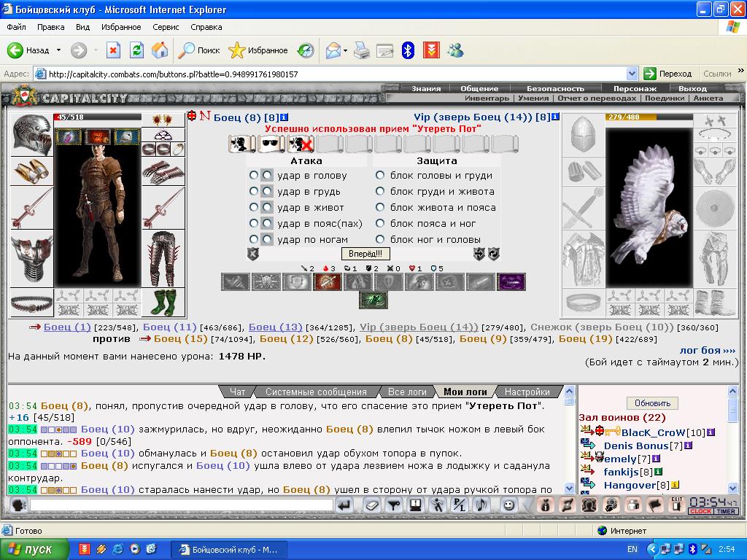Click the 279/480 health bar of Vip
Viewport: 747px width, 560px height.
[649, 117]
